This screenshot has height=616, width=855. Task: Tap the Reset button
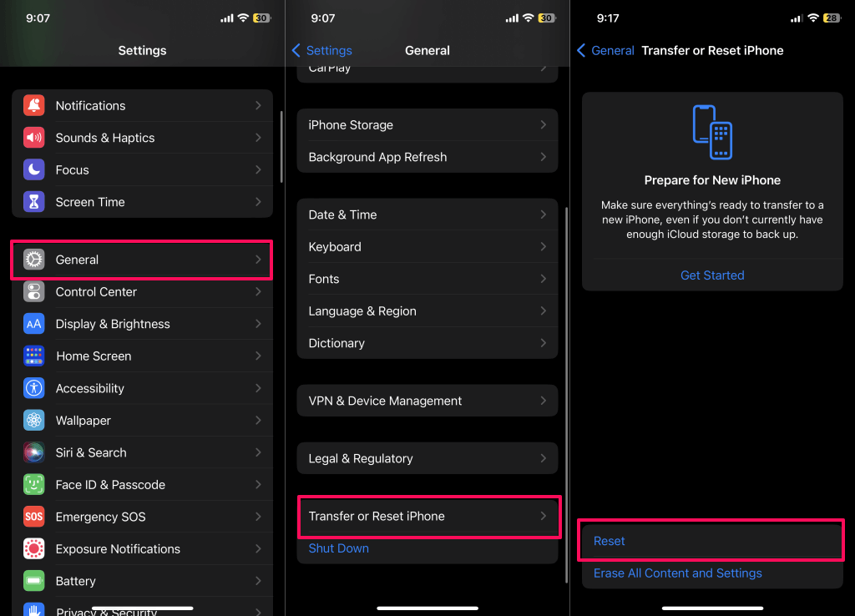(x=610, y=541)
